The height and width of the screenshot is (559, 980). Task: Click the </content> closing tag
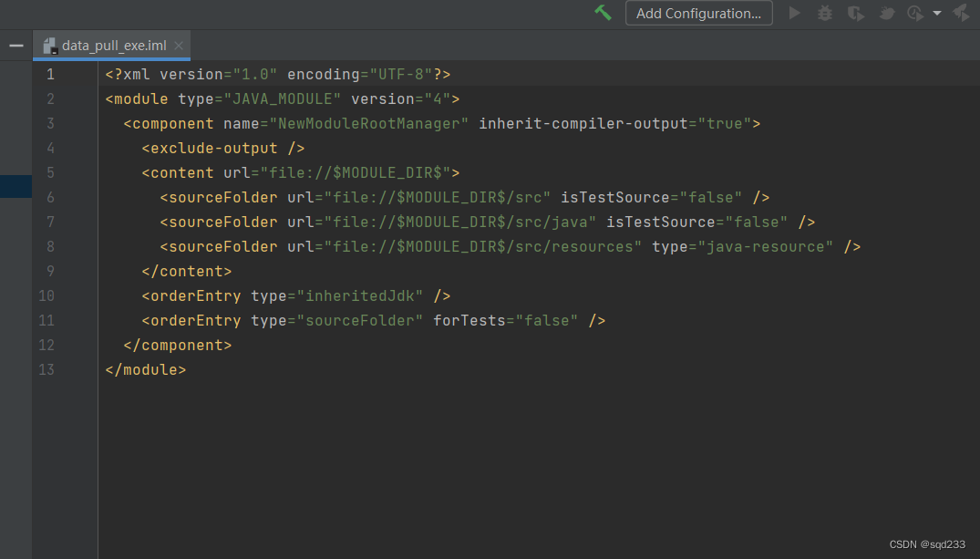[x=187, y=272]
